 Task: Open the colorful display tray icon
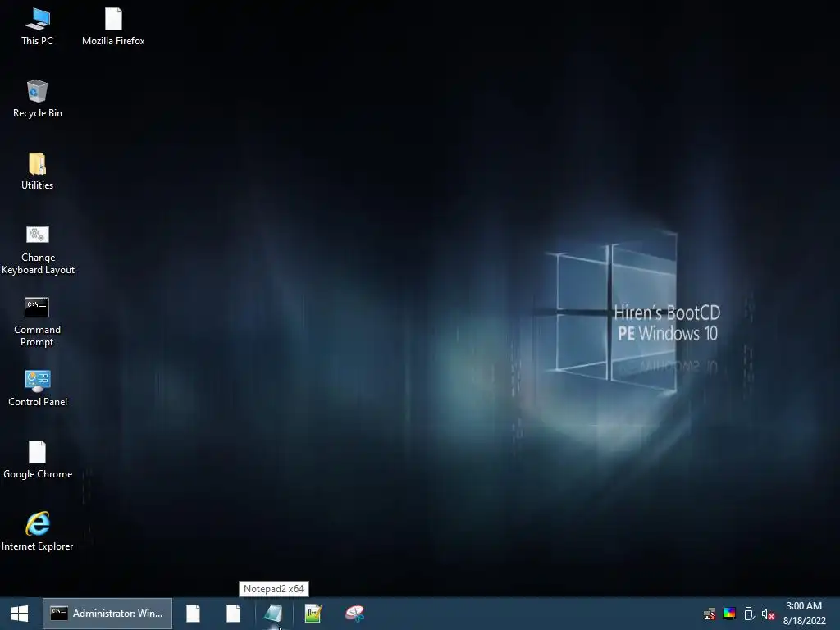point(729,614)
